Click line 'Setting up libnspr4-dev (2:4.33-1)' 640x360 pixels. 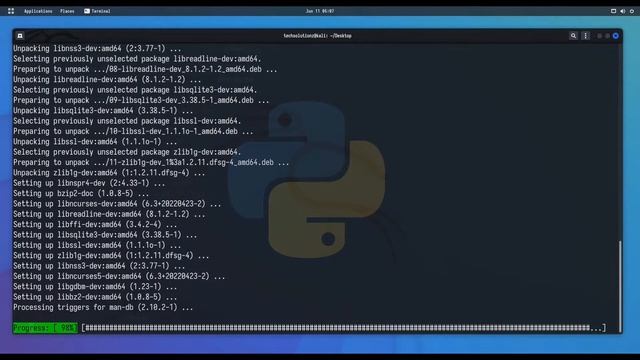[89, 183]
